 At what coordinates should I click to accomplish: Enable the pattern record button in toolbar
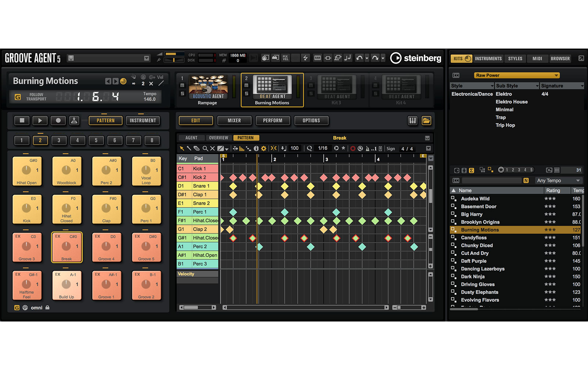click(353, 148)
